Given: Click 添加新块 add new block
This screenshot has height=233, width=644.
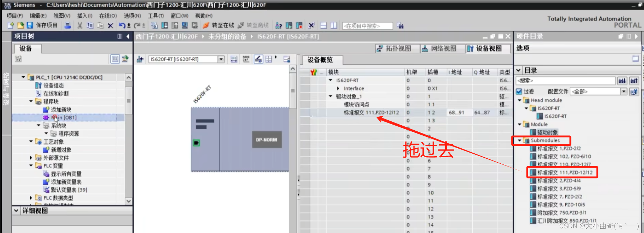Looking at the screenshot, I should pyautogui.click(x=61, y=109).
